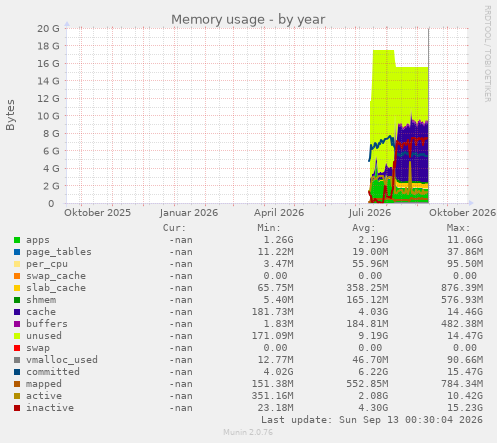Select the 'mapped' legend label
The width and height of the screenshot is (497, 443).
click(x=44, y=384)
